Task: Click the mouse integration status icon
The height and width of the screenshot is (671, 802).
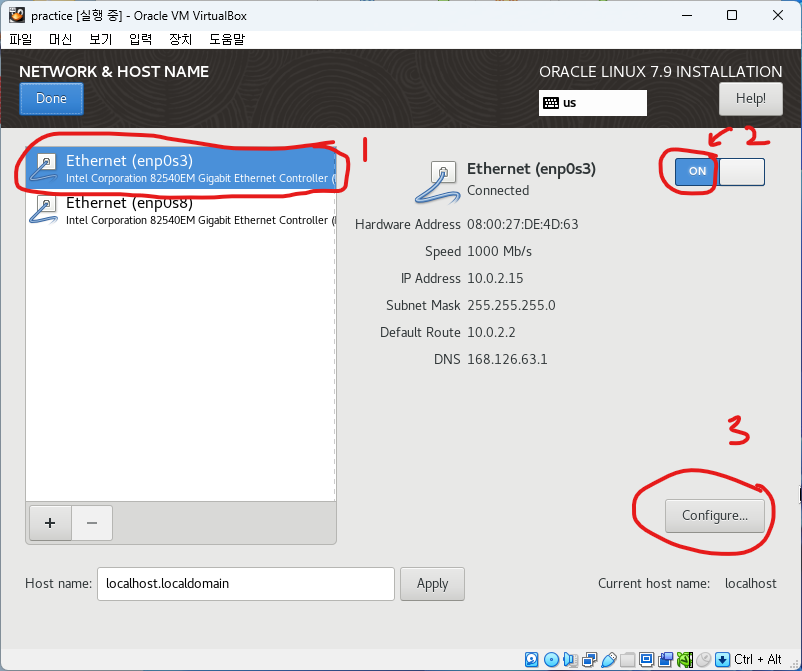Action: 704,659
